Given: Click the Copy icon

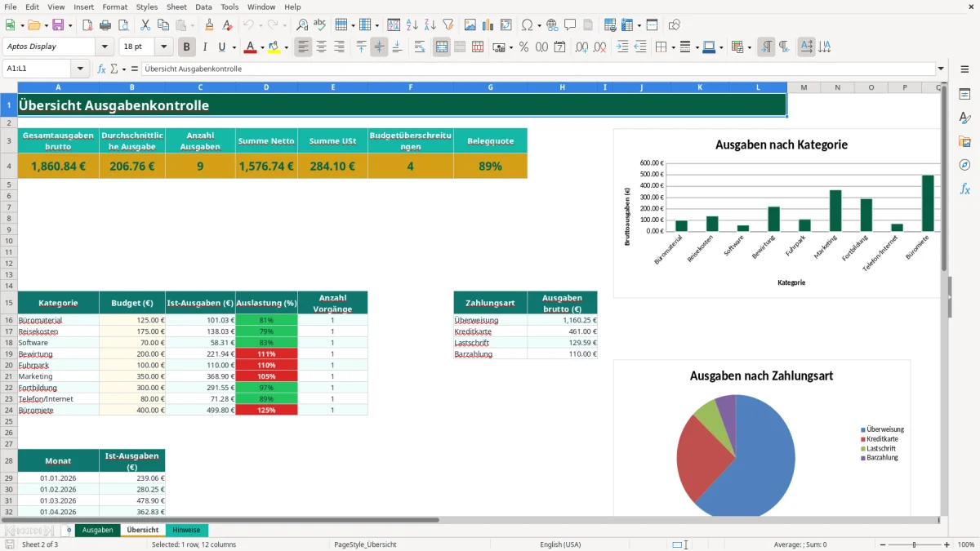Looking at the screenshot, I should [163, 25].
